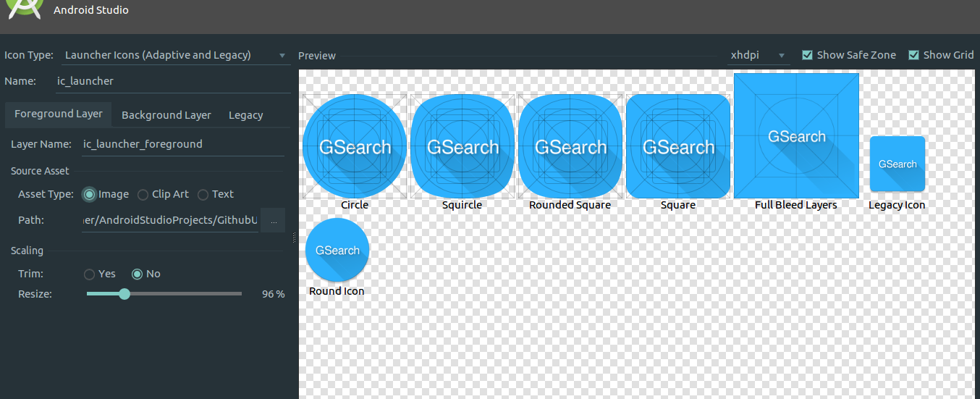Click the Scaling section heading
980x399 pixels.
27,251
